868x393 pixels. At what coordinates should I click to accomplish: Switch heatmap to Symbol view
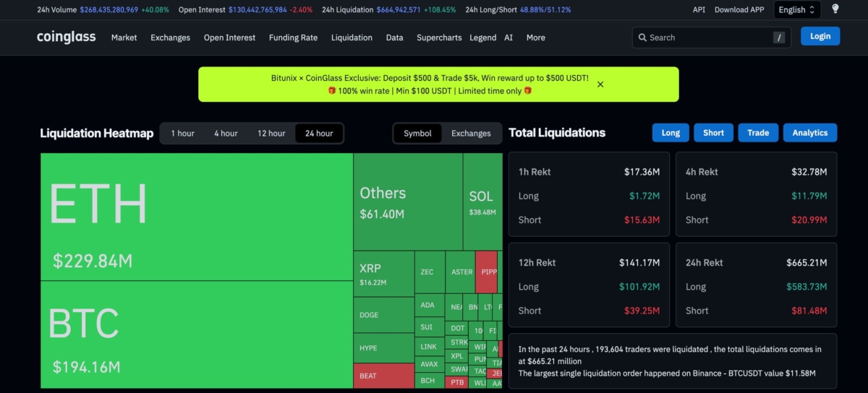tap(417, 133)
